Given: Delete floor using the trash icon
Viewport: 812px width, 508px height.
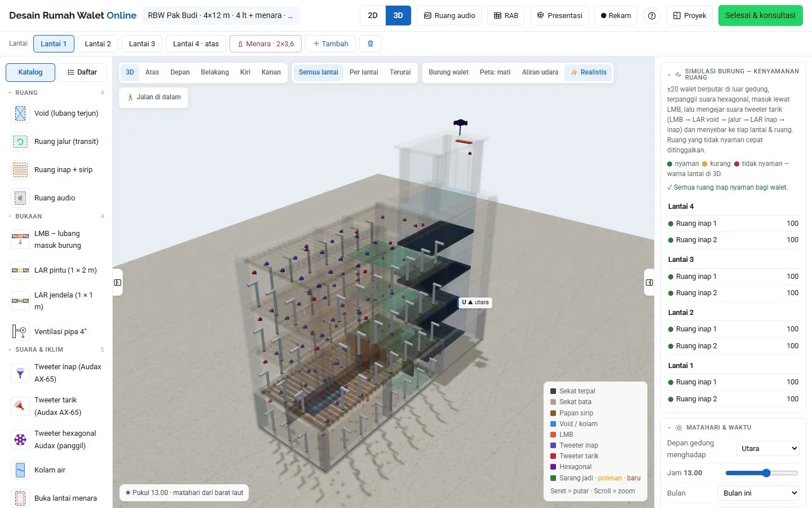Looking at the screenshot, I should click(370, 43).
